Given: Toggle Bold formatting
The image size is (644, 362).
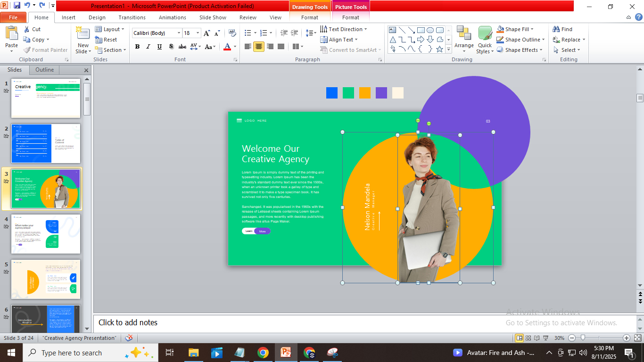Looking at the screenshot, I should 137,47.
